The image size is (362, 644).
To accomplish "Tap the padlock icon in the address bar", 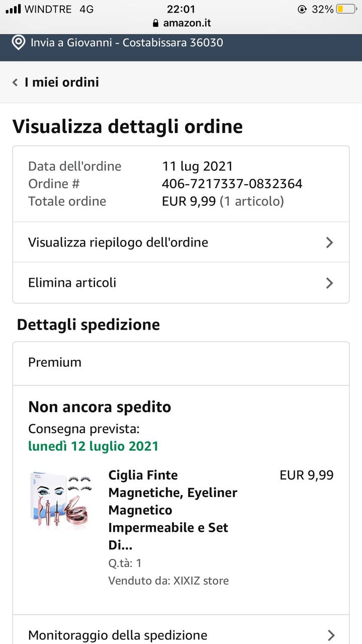I will click(155, 23).
